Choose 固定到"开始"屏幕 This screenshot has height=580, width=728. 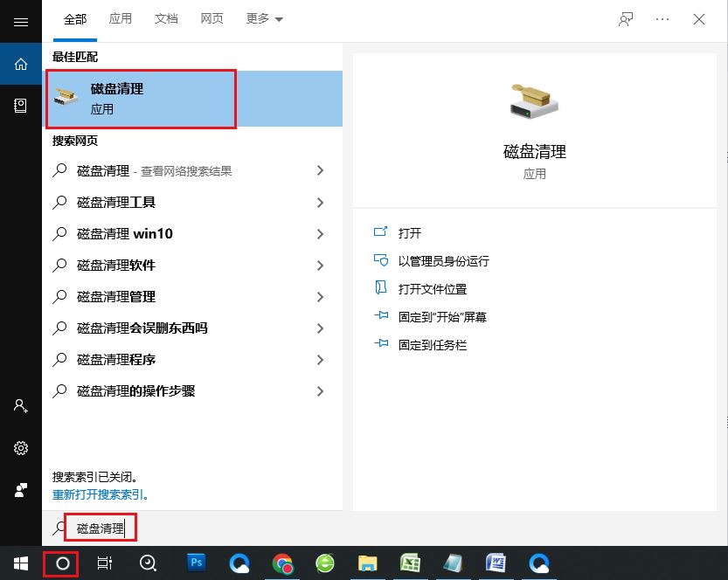[442, 317]
